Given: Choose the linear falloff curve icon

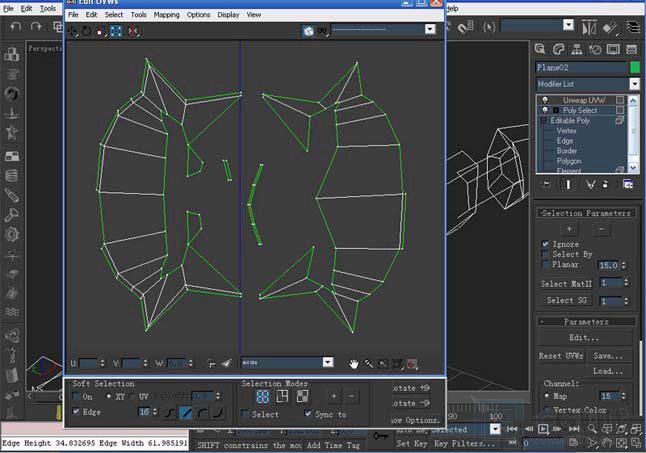Looking at the screenshot, I should click(186, 412).
